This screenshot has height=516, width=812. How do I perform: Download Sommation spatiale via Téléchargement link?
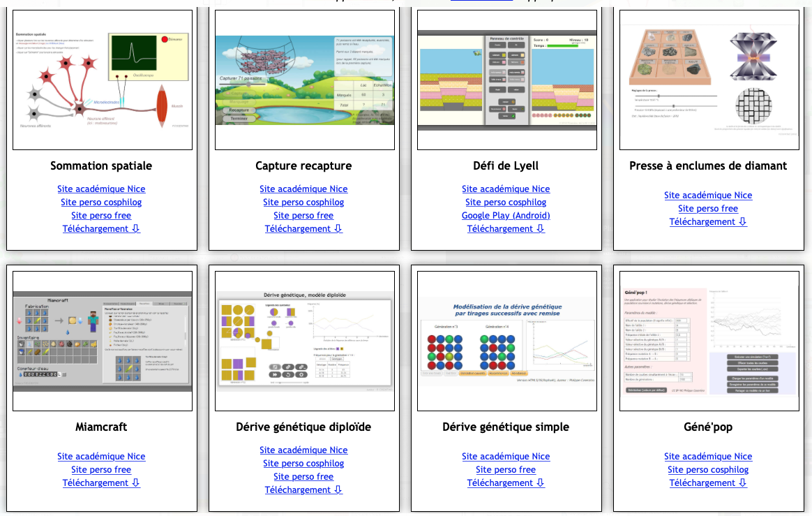(101, 229)
